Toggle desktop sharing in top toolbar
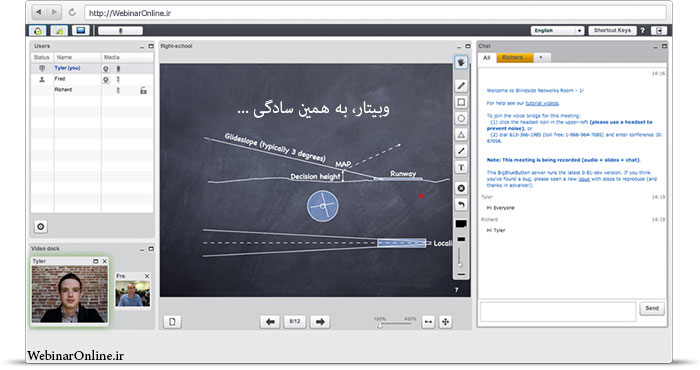The image size is (700, 370). 81,30
